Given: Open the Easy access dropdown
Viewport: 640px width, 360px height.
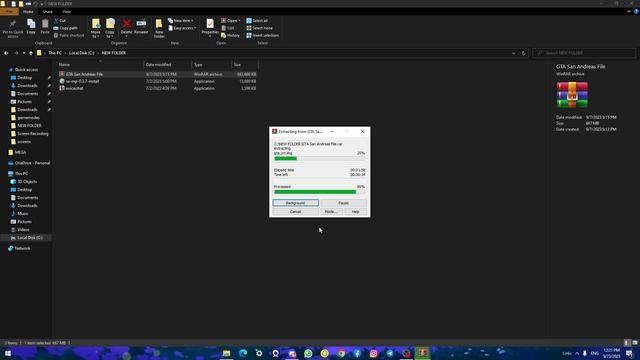Looking at the screenshot, I should [182, 28].
